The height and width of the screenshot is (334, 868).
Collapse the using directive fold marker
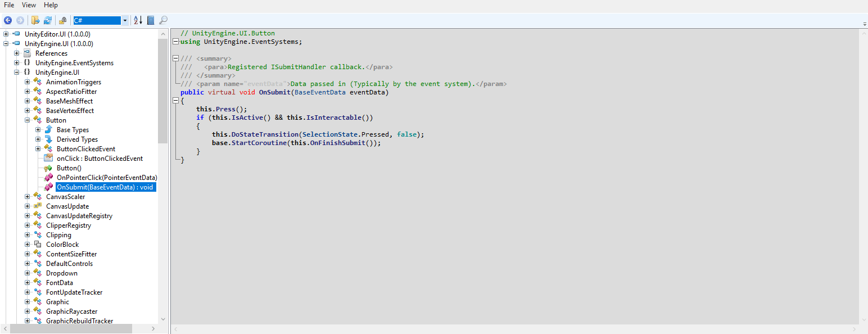pyautogui.click(x=176, y=42)
